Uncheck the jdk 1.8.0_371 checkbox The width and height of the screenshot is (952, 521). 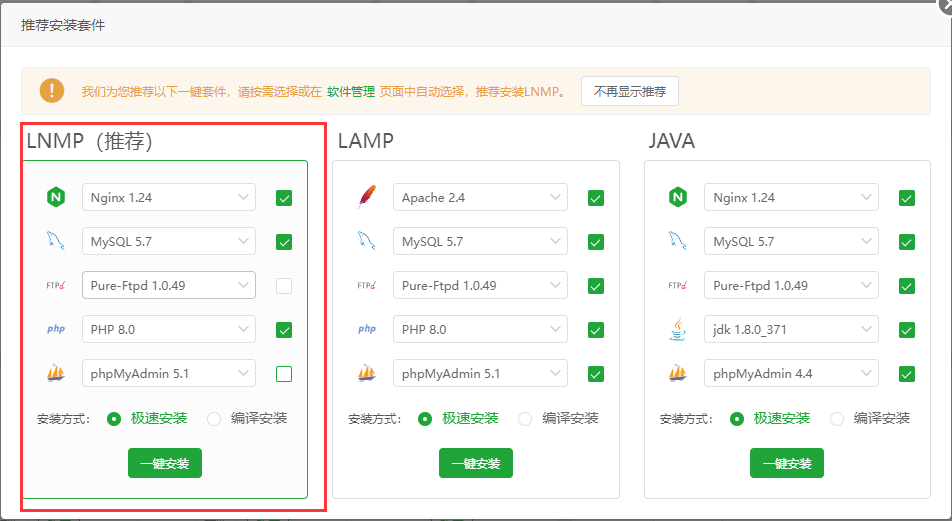tap(906, 330)
